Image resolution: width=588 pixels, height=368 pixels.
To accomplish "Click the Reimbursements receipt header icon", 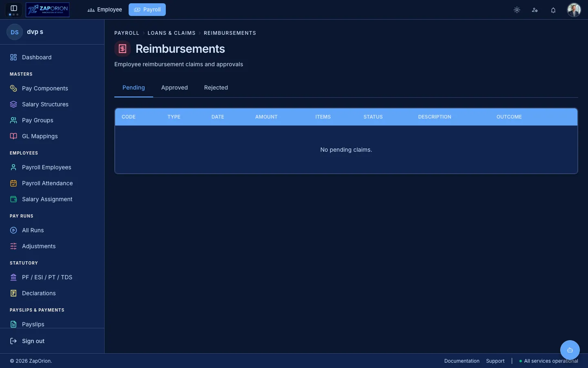I will click(122, 49).
